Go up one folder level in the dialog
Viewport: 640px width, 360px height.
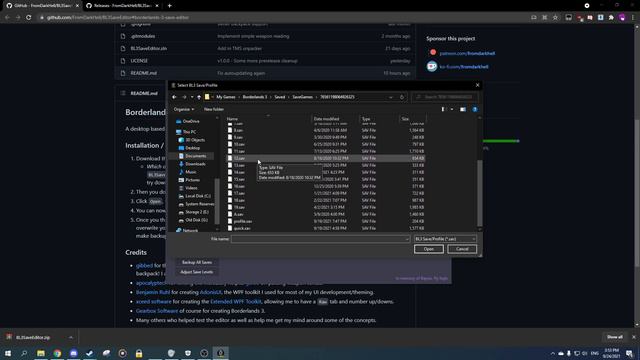[199, 97]
